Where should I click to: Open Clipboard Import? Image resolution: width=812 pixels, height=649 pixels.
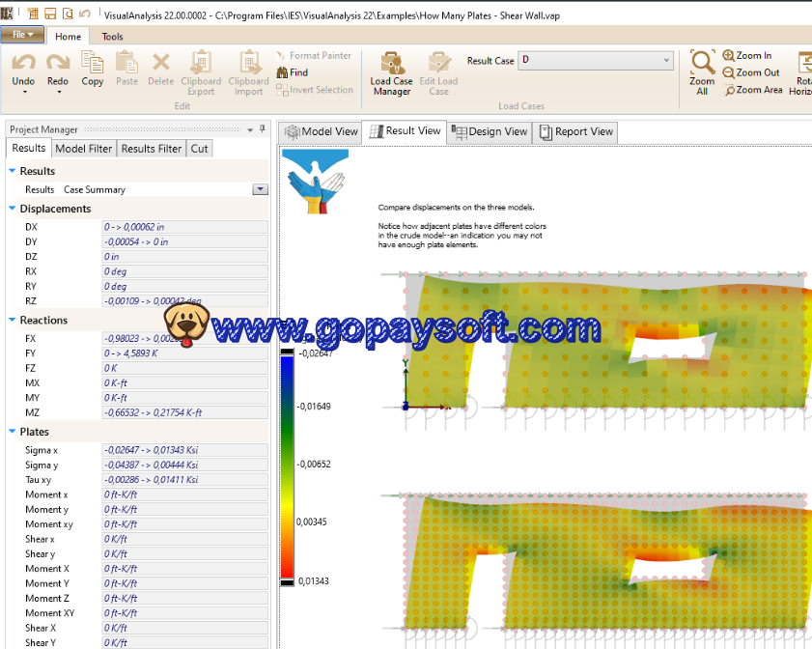248,73
